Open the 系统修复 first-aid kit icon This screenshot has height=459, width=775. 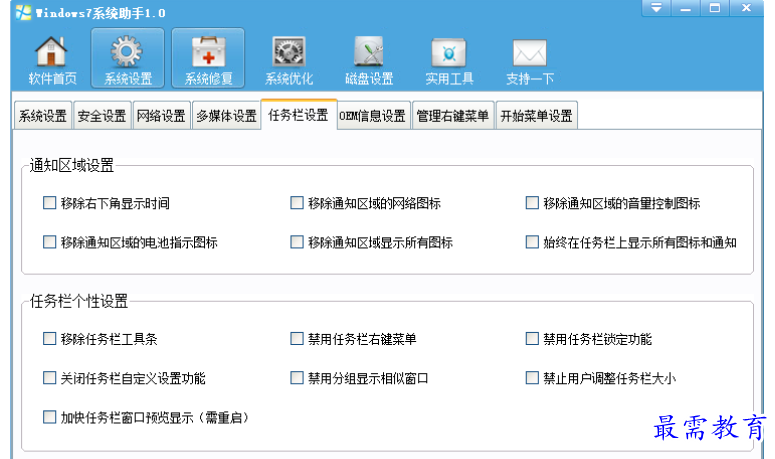[x=208, y=58]
